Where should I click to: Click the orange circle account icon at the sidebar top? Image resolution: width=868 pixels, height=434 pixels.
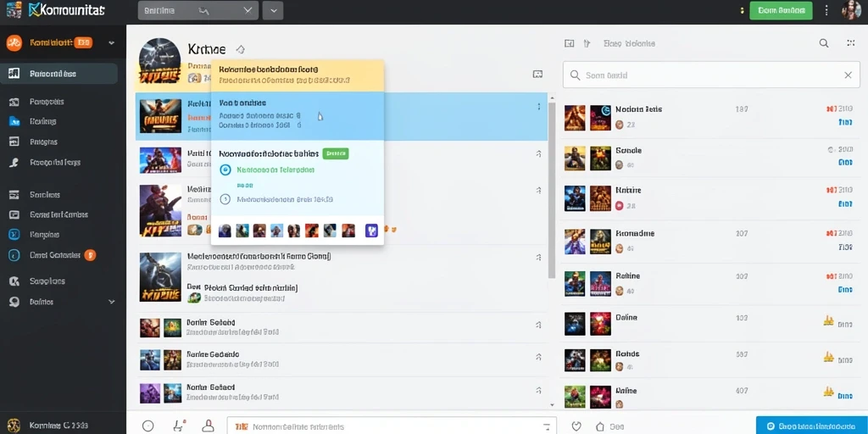[x=14, y=42]
